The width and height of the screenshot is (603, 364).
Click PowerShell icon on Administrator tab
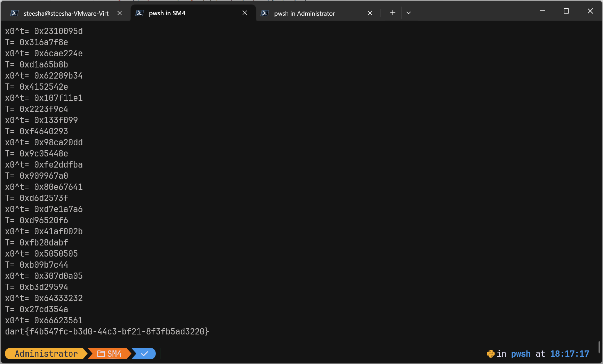click(265, 13)
